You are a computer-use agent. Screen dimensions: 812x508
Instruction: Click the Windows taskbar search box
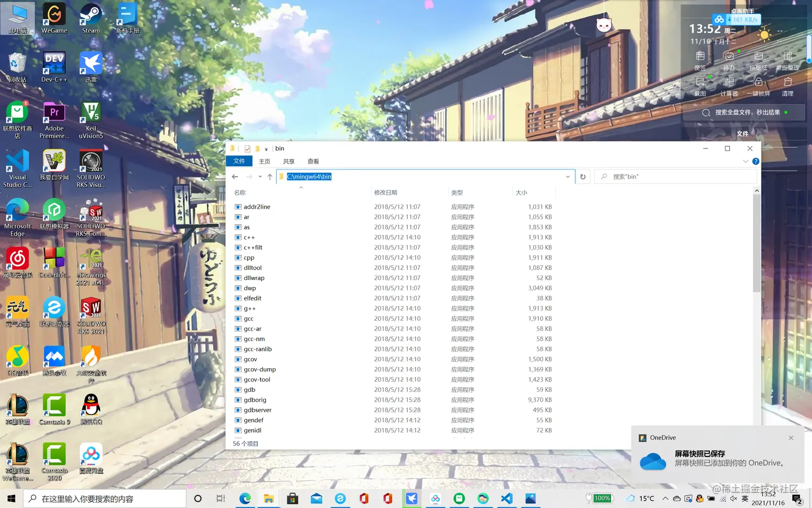tap(105, 498)
